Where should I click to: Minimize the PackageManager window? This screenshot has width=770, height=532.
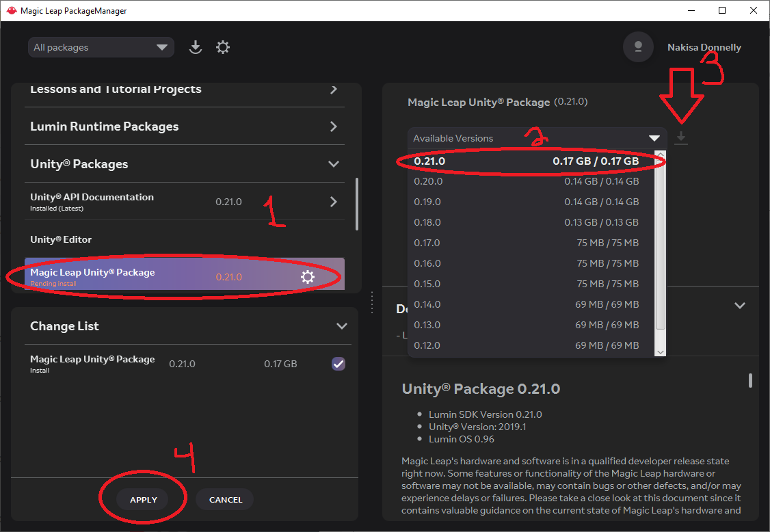pyautogui.click(x=691, y=10)
